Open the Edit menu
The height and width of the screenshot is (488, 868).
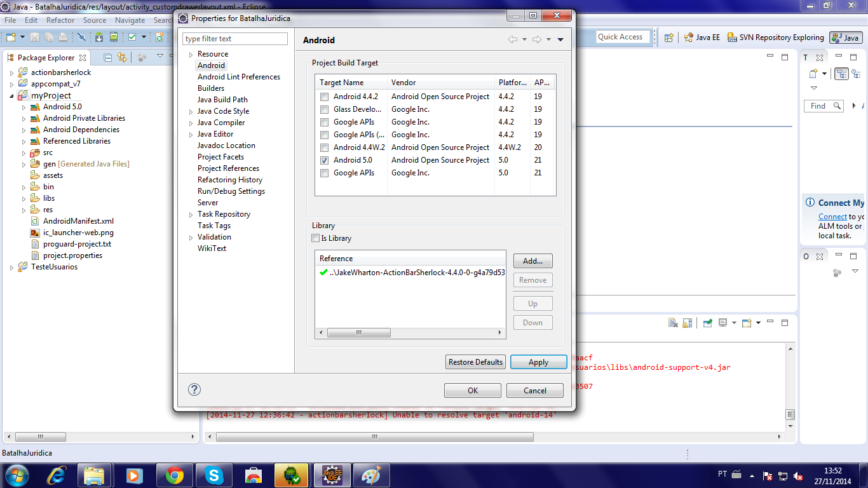click(x=31, y=20)
